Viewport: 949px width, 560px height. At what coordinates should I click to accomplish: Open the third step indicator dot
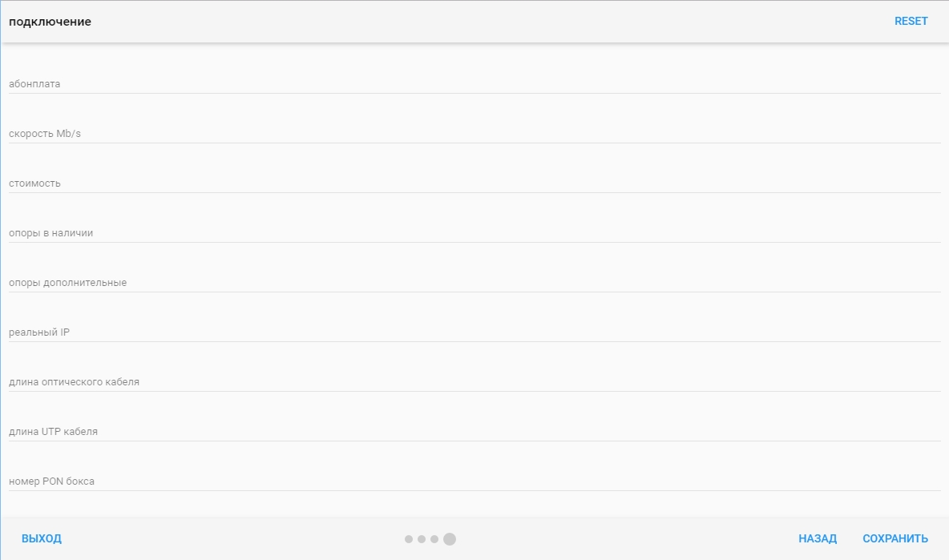[434, 539]
